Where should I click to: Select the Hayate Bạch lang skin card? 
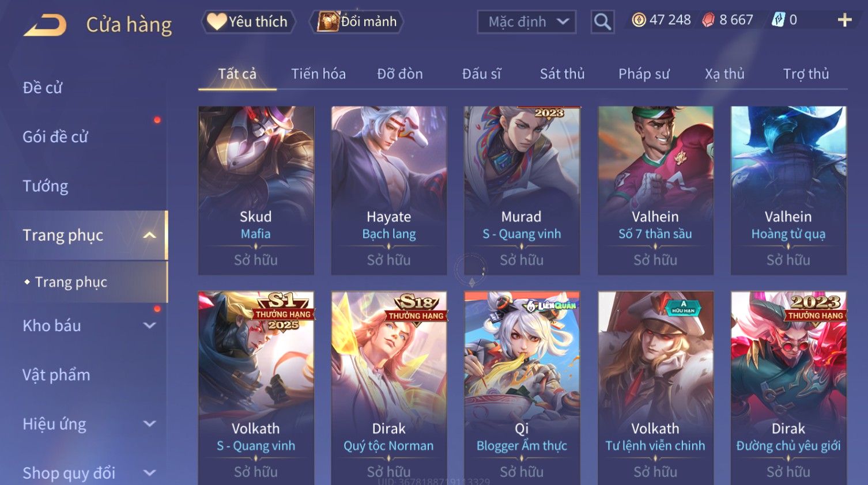tap(389, 191)
